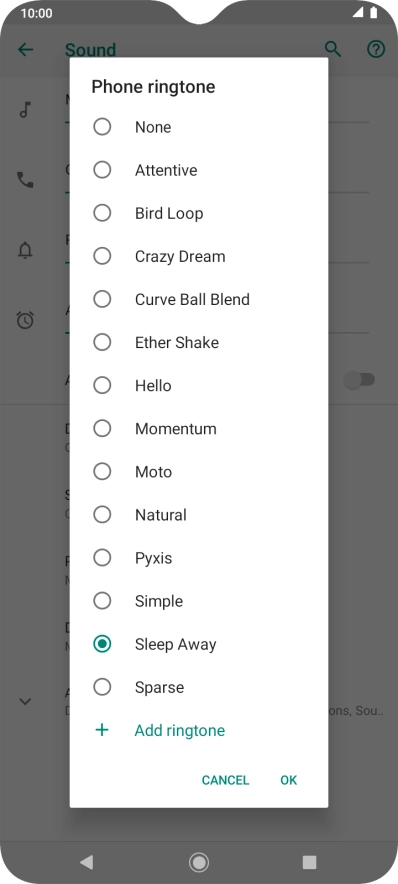This screenshot has width=398, height=884.
Task: Open the Add ringtone link
Action: point(180,731)
